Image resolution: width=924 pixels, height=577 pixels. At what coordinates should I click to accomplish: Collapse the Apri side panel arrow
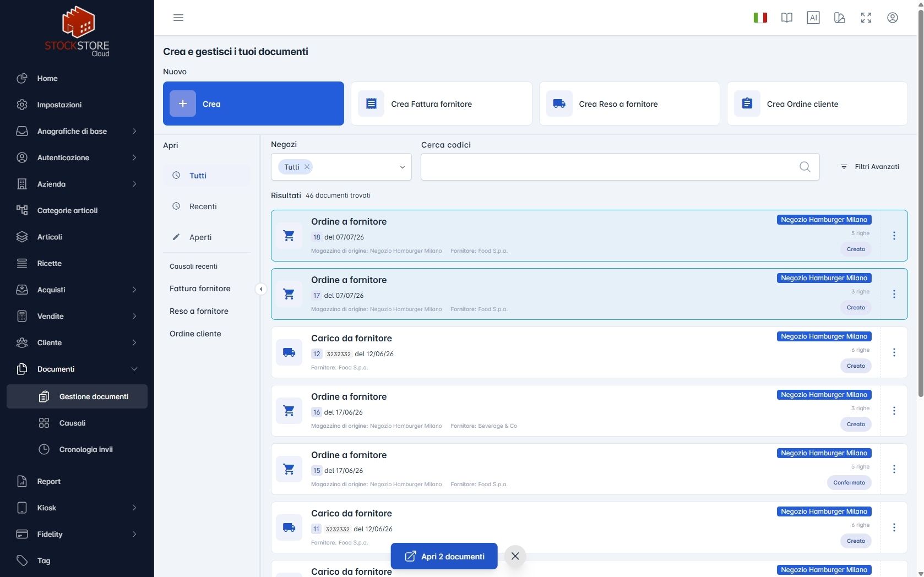(260, 289)
